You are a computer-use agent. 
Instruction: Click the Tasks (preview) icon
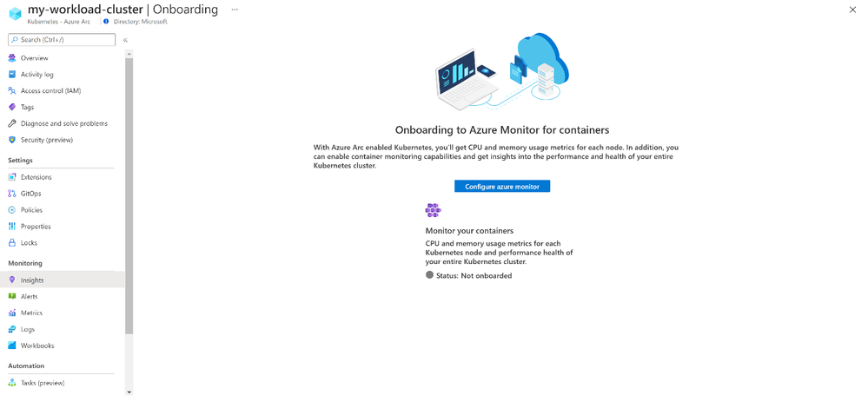[x=12, y=383]
